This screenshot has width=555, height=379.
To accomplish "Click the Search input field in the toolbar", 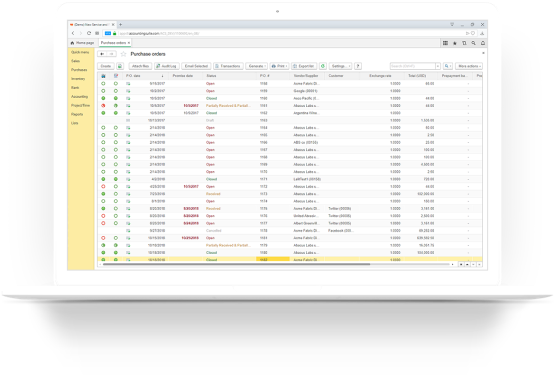I will [x=413, y=66].
